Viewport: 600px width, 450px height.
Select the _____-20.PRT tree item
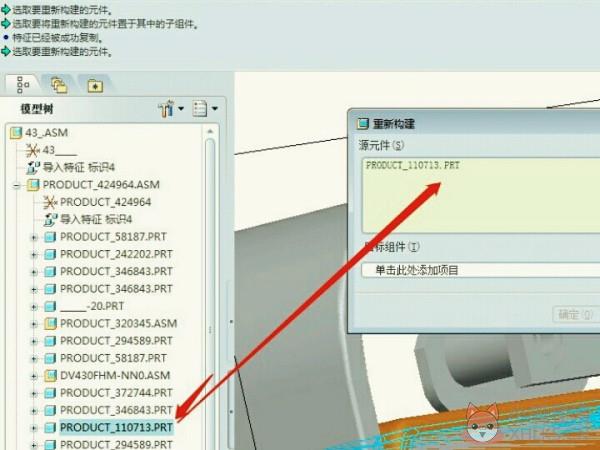[92, 306]
